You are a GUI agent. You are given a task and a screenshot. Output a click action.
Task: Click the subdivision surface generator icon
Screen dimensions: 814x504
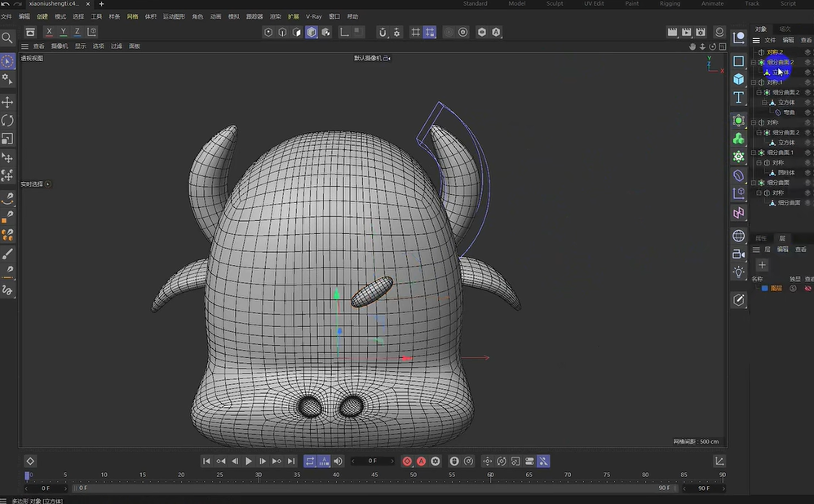pos(739,121)
